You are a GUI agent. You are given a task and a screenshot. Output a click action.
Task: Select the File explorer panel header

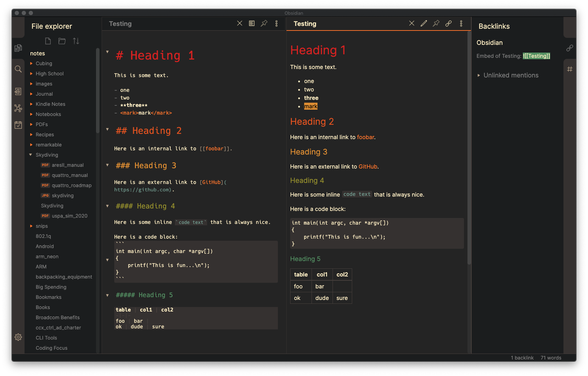(x=52, y=26)
